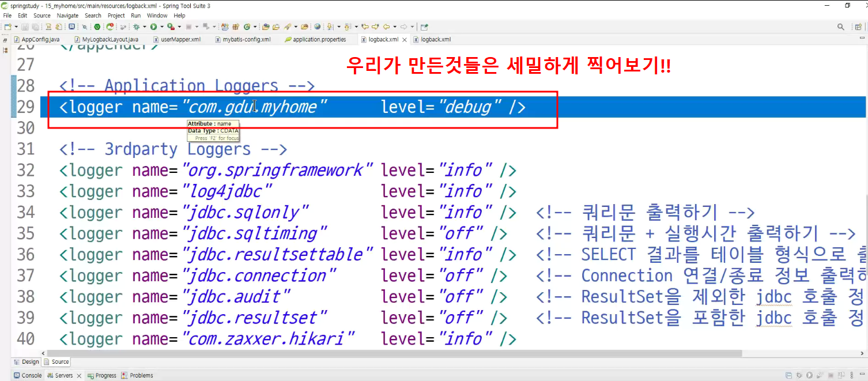Viewport: 868px width, 381px height.
Task: Open the Forward history dropdown arrow
Action: 412,27
